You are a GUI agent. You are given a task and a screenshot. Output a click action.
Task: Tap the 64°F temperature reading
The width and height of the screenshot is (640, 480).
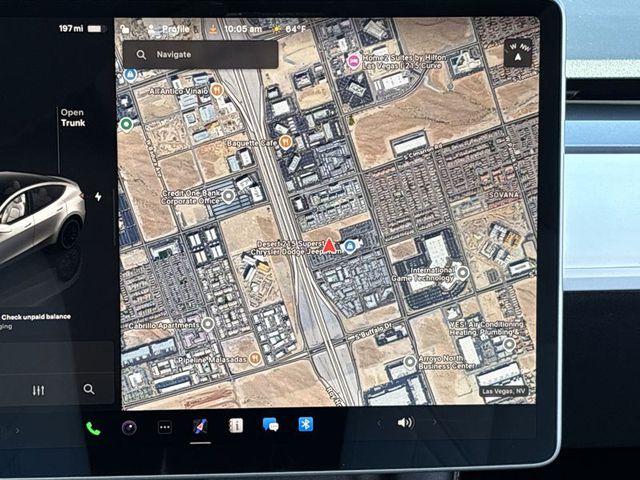pos(296,29)
